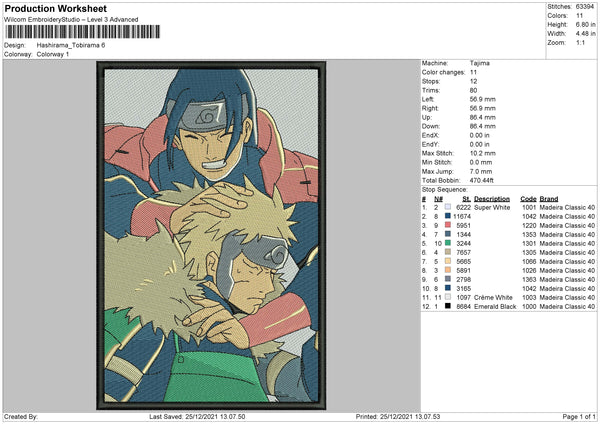This screenshot has width=600, height=424.
Task: Select the Machine value Tajima
Action: point(480,63)
